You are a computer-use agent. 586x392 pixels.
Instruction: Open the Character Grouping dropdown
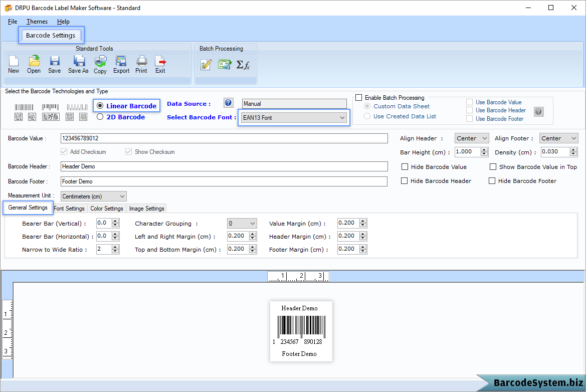[x=242, y=224]
